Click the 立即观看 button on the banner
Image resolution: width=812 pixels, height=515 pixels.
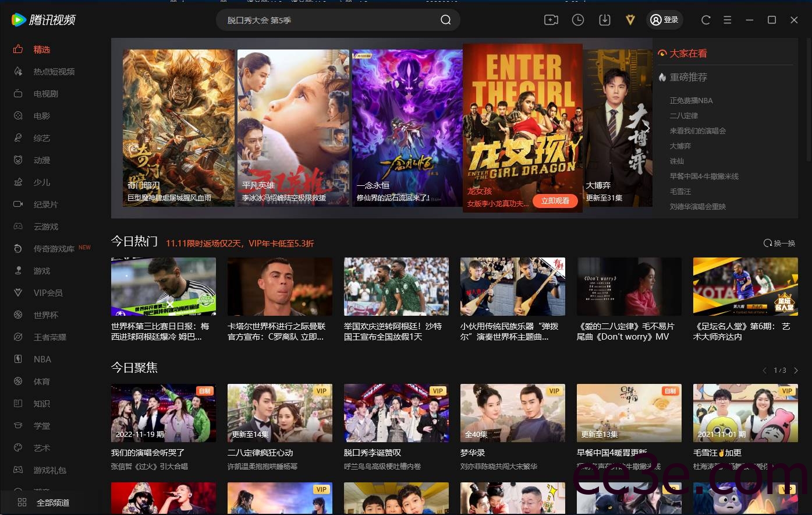point(555,200)
